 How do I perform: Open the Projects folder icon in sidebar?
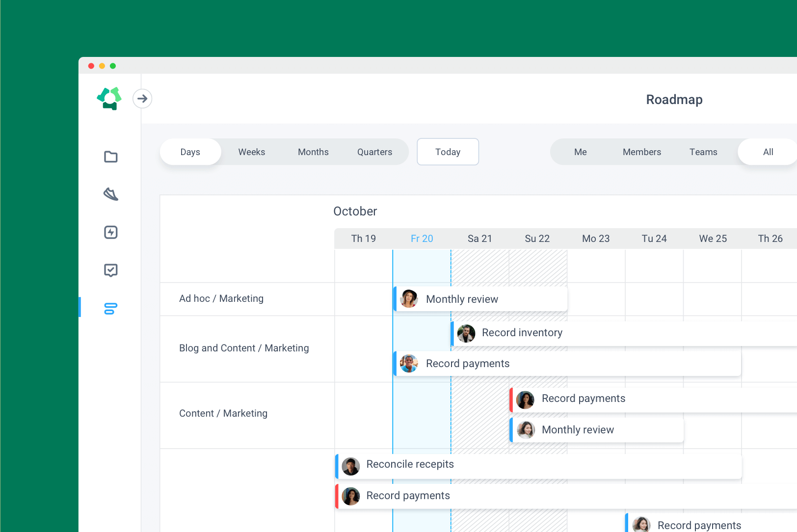[x=111, y=157]
